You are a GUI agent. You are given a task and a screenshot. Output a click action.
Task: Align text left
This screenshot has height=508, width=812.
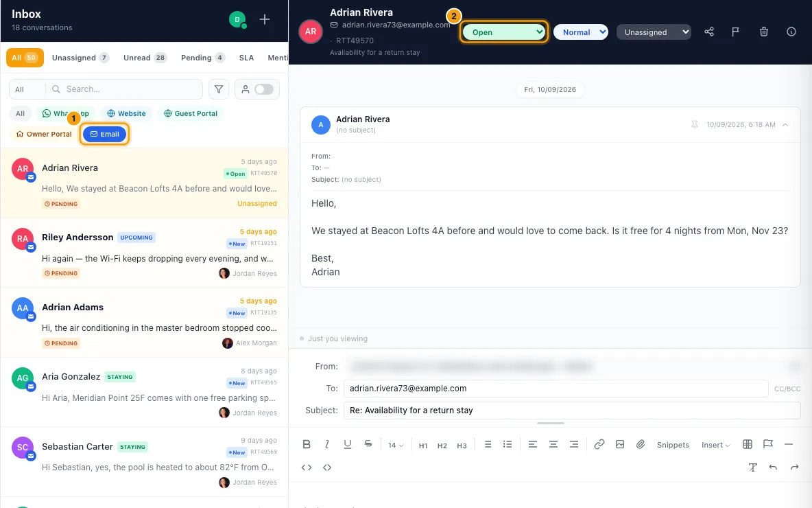pyautogui.click(x=532, y=444)
